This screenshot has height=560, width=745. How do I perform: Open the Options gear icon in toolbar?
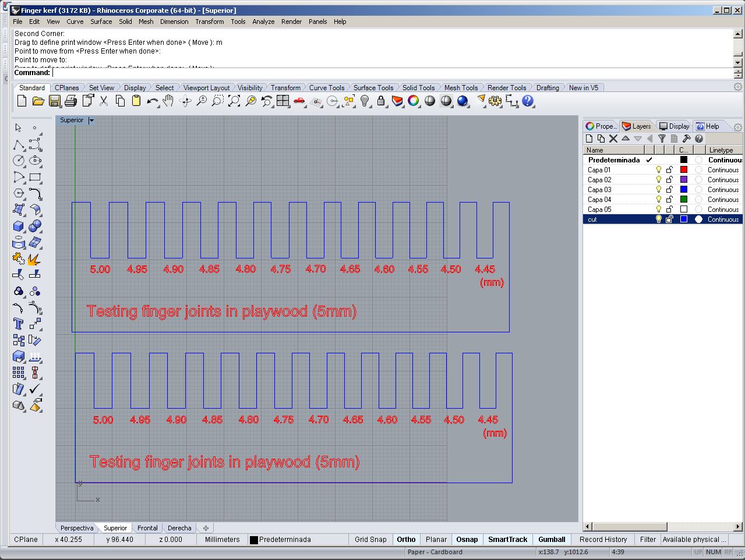(x=495, y=101)
